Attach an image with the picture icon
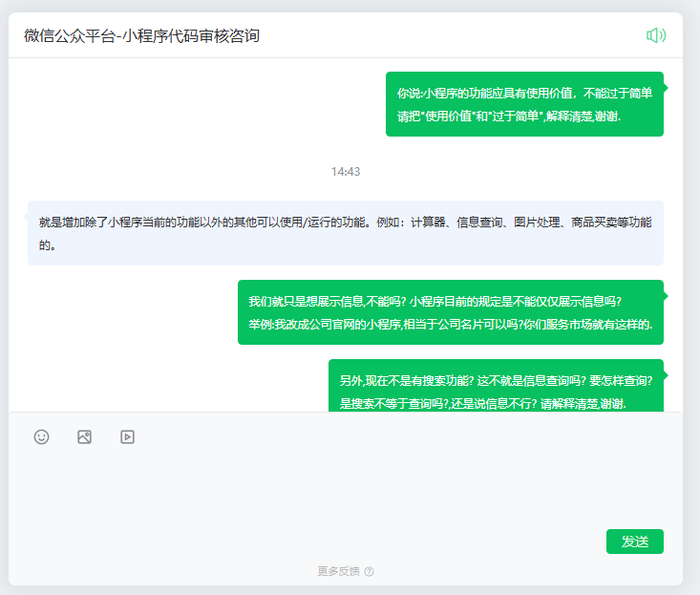700x595 pixels. (84, 436)
